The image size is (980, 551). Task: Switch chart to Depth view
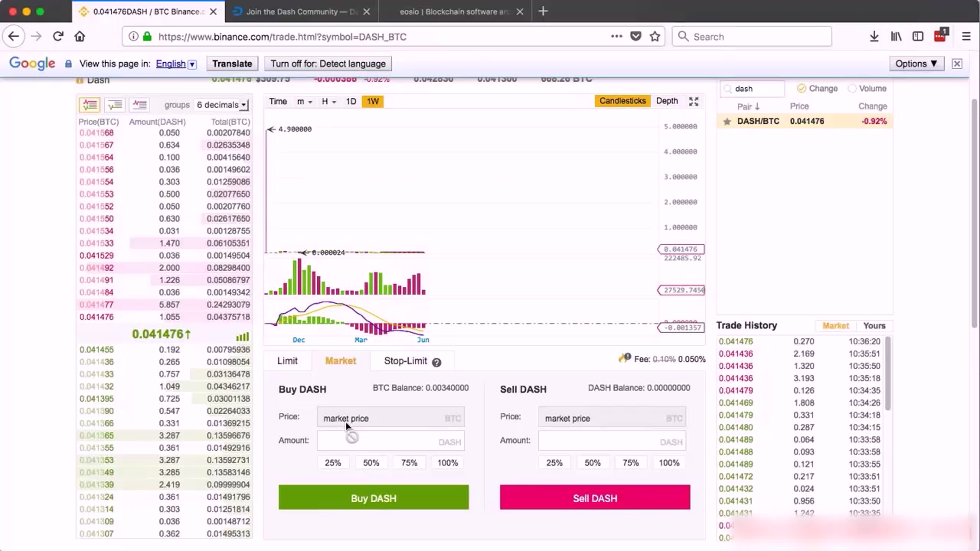click(x=667, y=101)
